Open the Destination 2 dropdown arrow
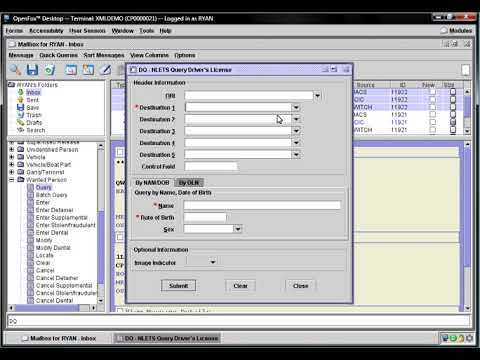480x360 pixels. point(296,119)
